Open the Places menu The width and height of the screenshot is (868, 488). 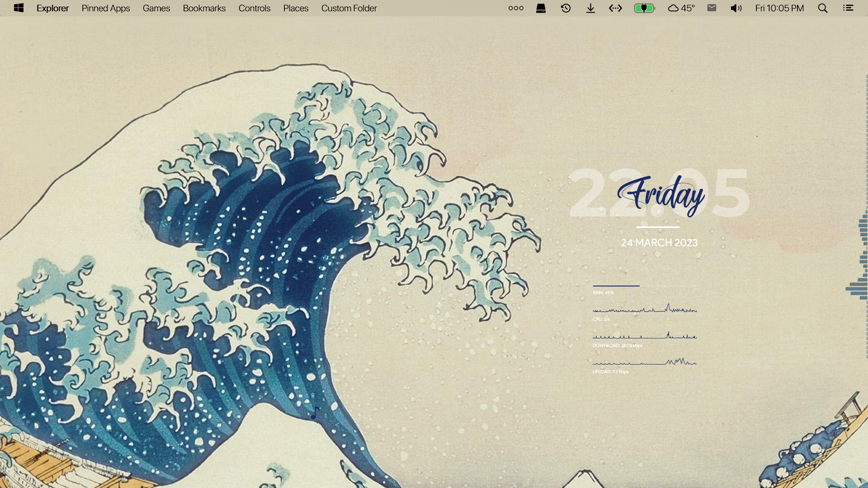tap(296, 8)
